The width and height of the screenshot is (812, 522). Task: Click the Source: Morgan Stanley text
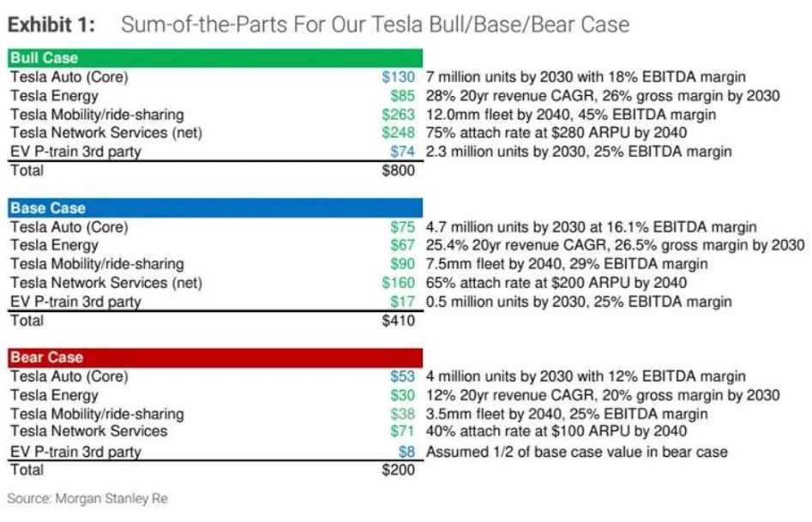coord(87,499)
